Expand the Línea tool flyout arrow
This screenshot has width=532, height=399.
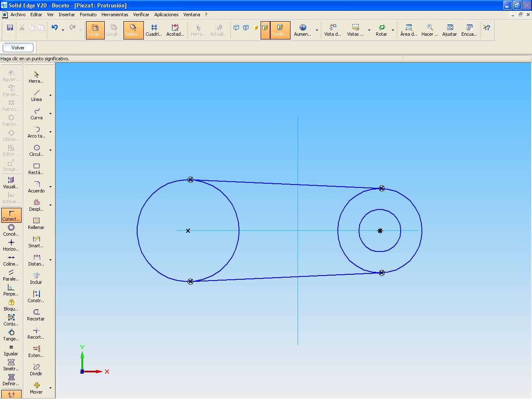pos(51,96)
